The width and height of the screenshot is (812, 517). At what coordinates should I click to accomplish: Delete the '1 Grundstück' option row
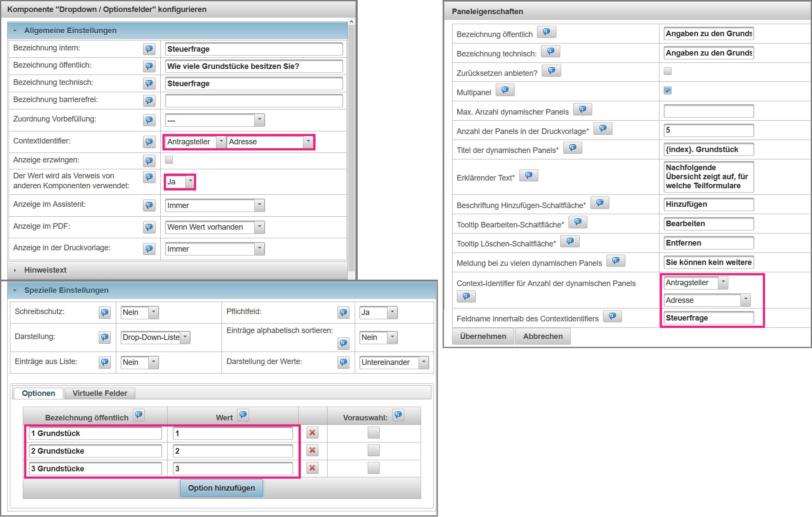click(312, 433)
